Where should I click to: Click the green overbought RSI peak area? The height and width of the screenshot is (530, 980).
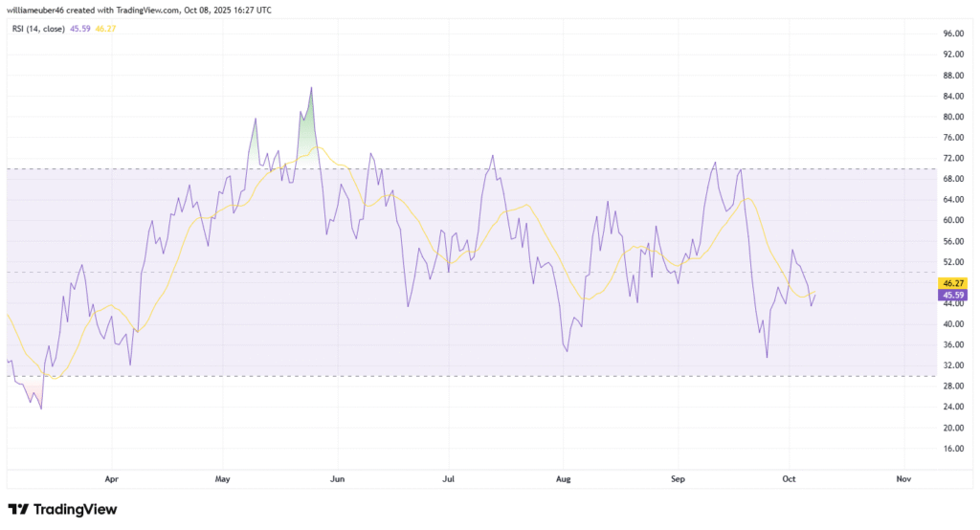(306, 134)
